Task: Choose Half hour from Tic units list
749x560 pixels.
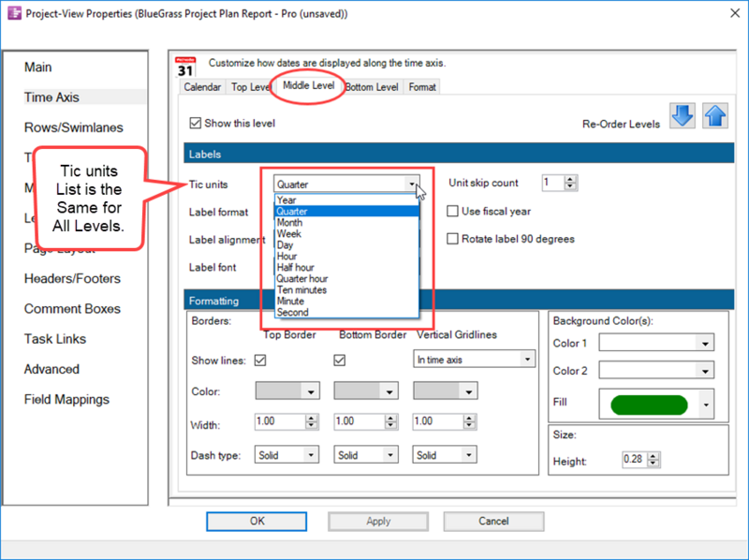Action: tap(346, 267)
